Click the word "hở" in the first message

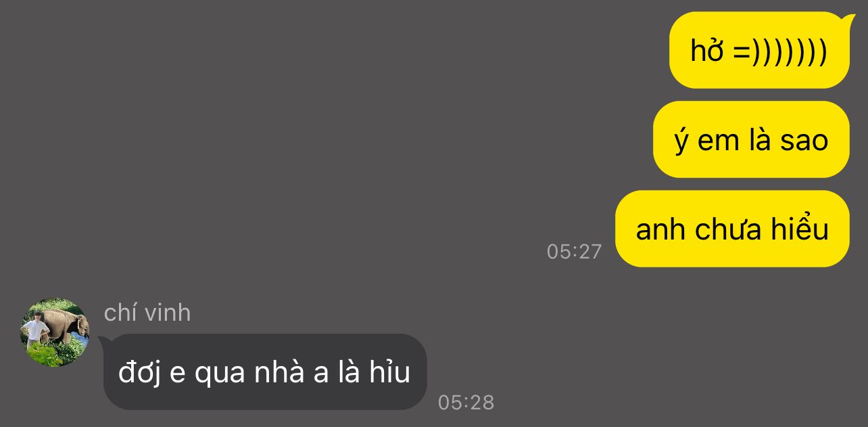[708, 51]
